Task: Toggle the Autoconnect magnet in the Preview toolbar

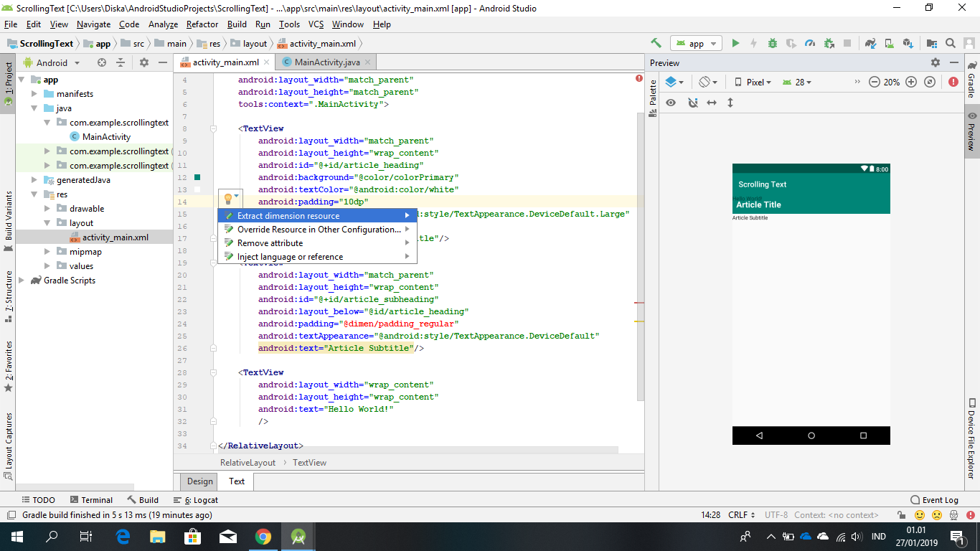Action: [692, 103]
